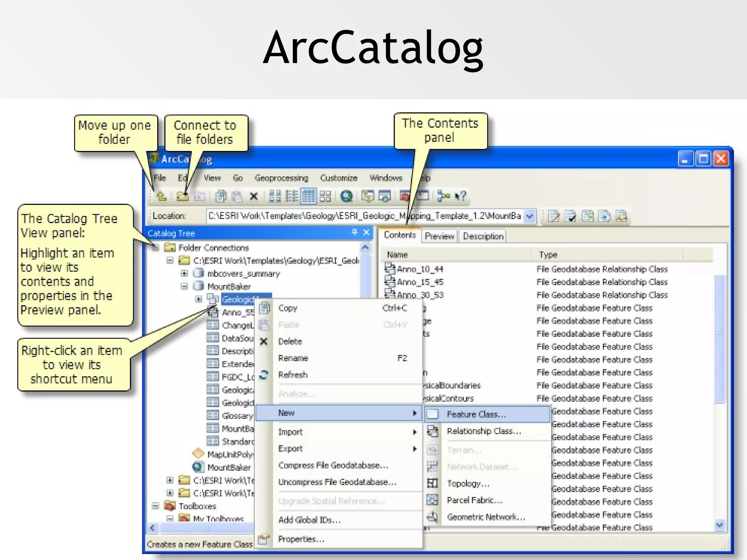
Task: Click the Edit Metadata icon
Action: (x=554, y=216)
